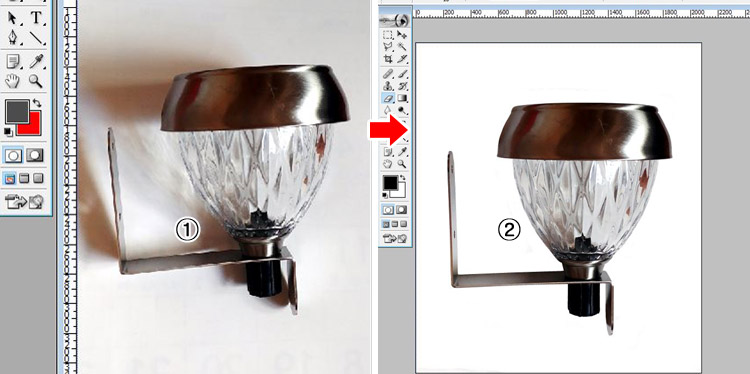Select the History Brush tool in right toolbox

(x=402, y=86)
